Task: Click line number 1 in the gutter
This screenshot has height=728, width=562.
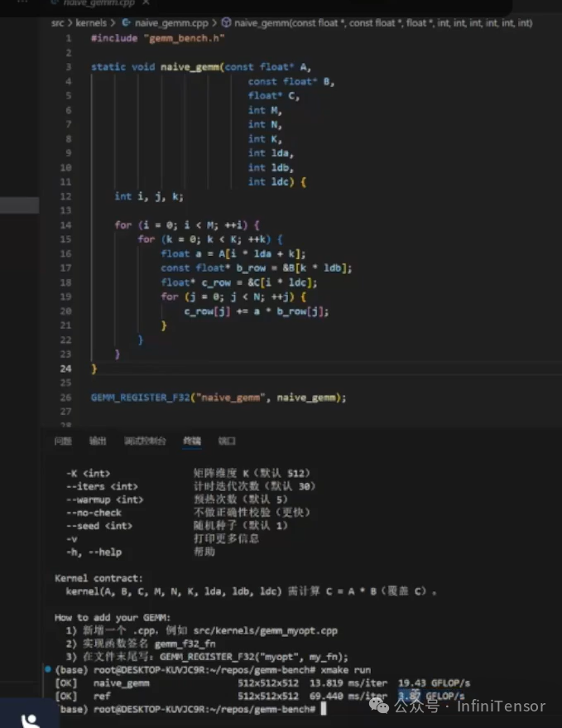Action: point(69,38)
